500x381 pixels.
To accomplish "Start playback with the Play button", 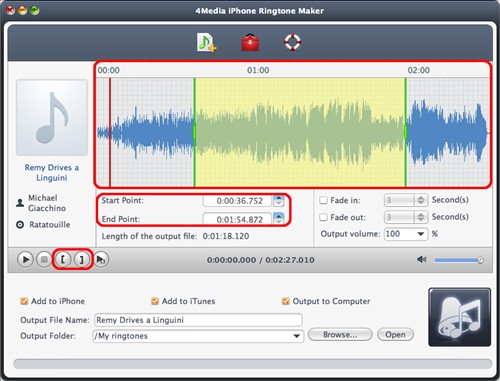I will [x=25, y=259].
